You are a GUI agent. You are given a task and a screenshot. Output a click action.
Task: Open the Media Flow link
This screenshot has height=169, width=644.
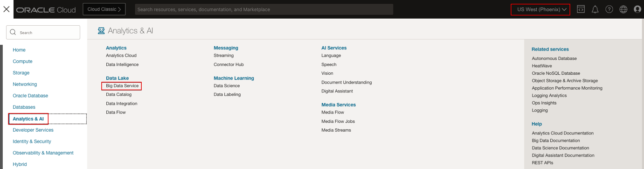pyautogui.click(x=332, y=113)
